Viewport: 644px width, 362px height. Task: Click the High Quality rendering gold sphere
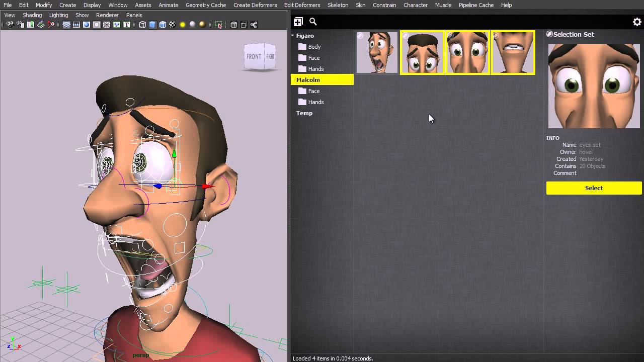[202, 24]
